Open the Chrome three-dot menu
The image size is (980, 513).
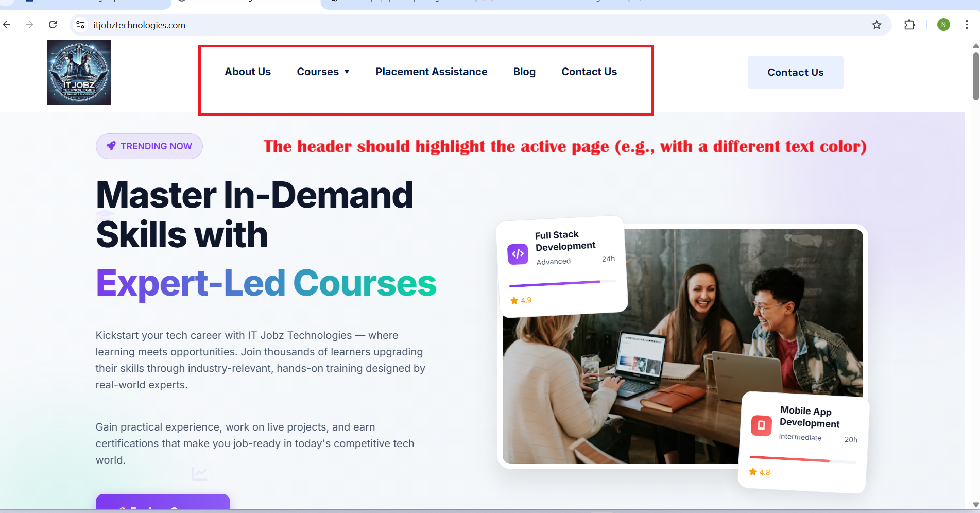pos(967,25)
